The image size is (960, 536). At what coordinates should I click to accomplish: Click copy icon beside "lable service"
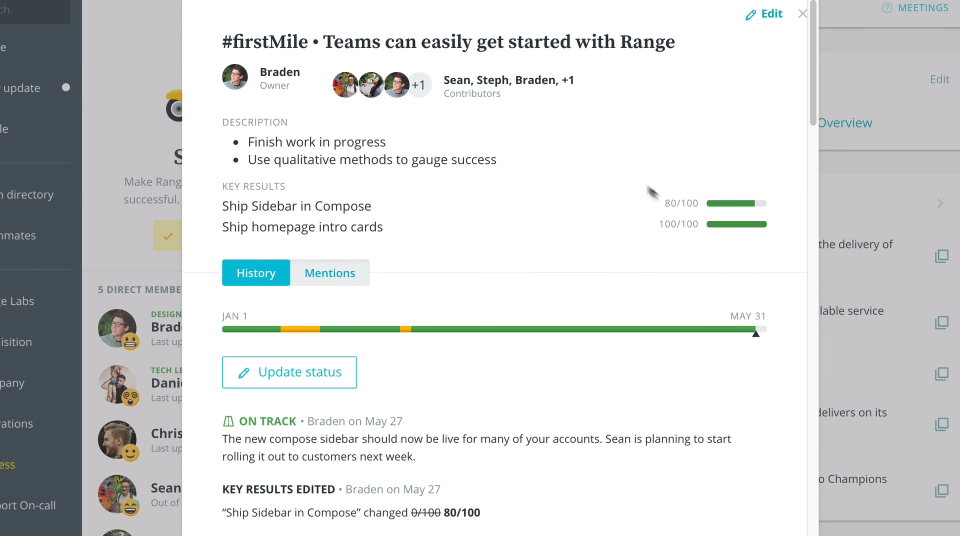pos(941,322)
